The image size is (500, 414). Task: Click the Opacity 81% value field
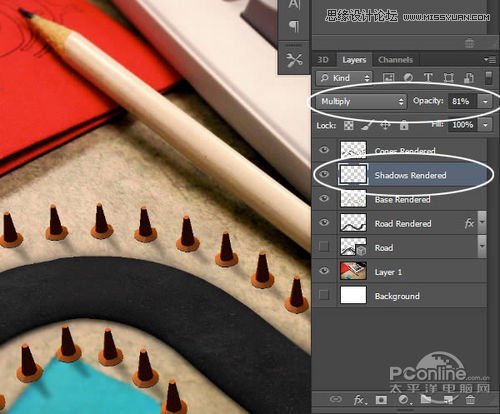pyautogui.click(x=462, y=101)
